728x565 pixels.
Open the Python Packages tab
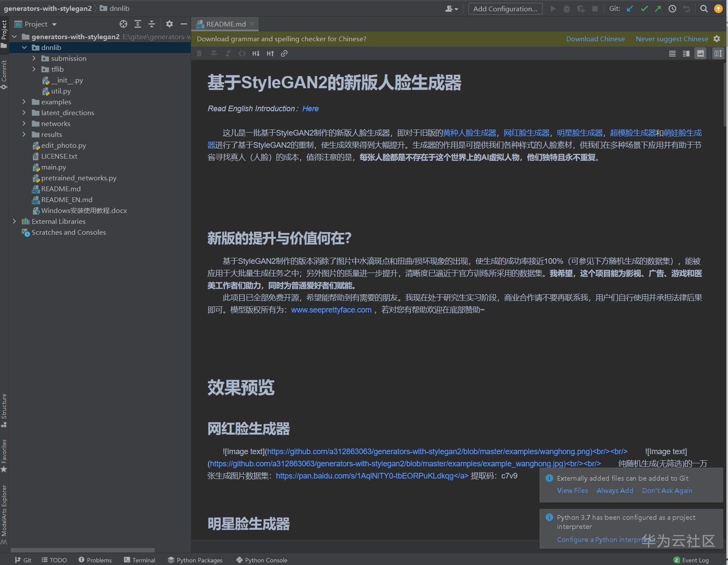pyautogui.click(x=195, y=560)
